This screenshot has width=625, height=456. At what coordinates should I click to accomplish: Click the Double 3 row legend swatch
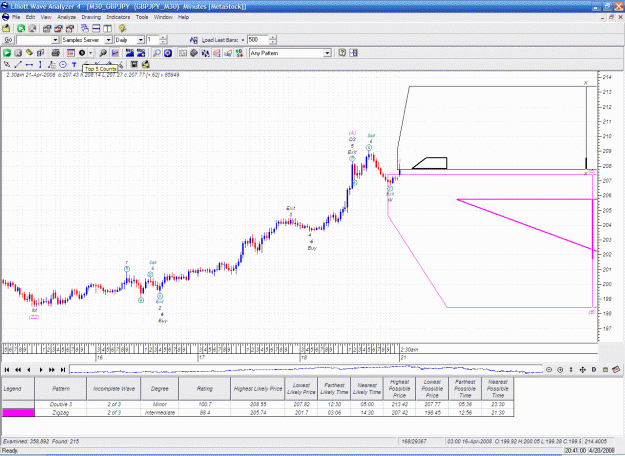tap(18, 404)
